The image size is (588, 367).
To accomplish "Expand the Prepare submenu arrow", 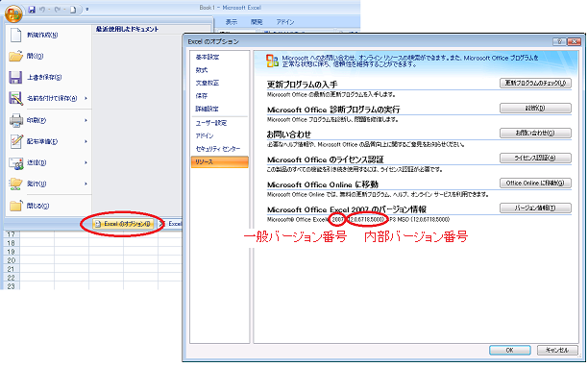I will tap(86, 141).
